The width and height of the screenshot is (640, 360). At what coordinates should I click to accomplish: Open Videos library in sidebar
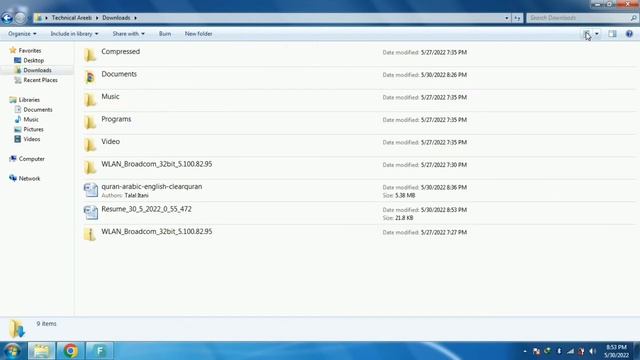[x=31, y=139]
